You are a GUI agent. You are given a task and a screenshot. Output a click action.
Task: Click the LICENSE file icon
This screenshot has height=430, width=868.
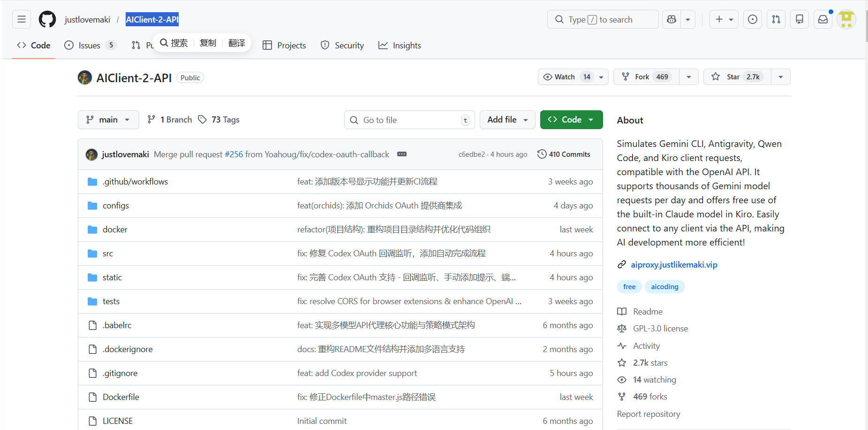[92, 421]
